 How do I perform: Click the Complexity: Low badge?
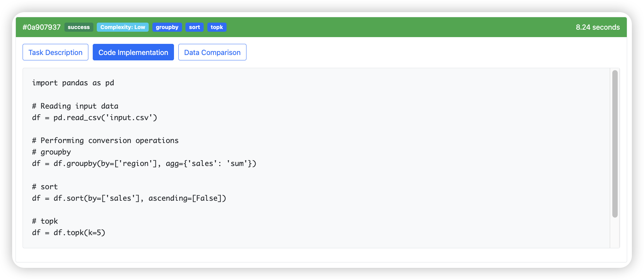pos(123,27)
